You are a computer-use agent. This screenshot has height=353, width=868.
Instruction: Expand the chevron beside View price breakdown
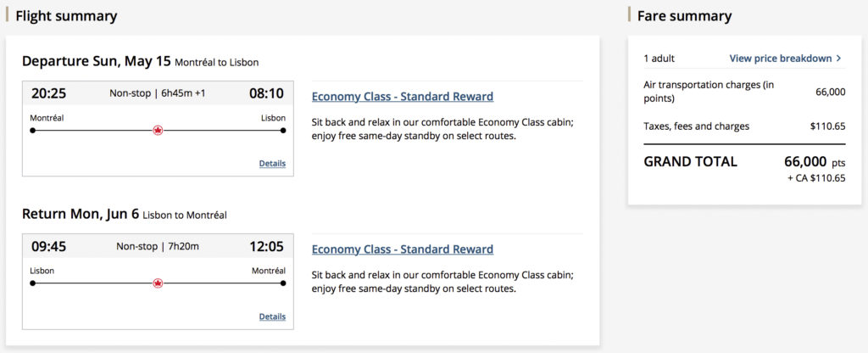click(x=839, y=59)
